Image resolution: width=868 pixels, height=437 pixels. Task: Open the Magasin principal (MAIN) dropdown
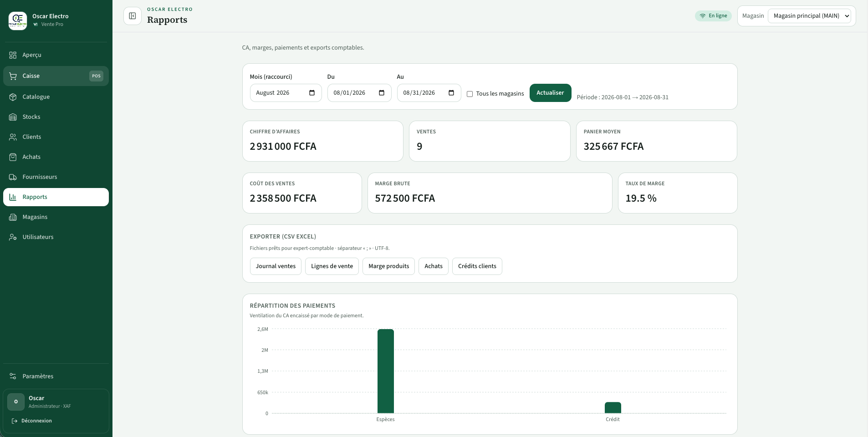coord(809,16)
